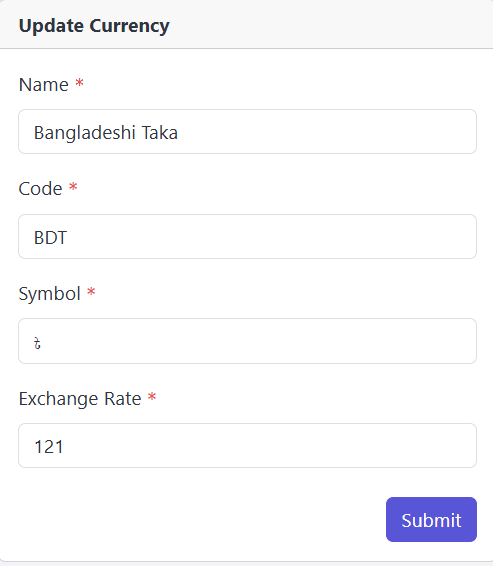The width and height of the screenshot is (493, 566).
Task: Click the red asterisk beside Name
Action: (79, 83)
